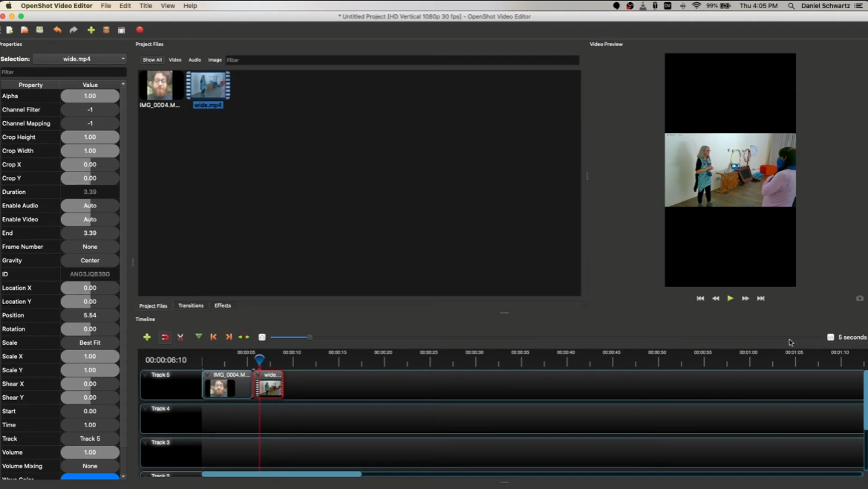
Task: Toggle the square button left of zoom slider
Action: [x=262, y=337]
